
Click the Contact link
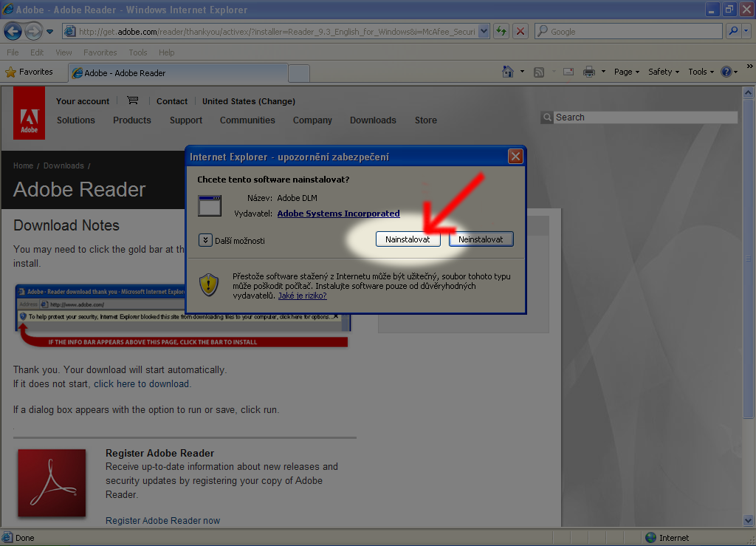tap(171, 101)
